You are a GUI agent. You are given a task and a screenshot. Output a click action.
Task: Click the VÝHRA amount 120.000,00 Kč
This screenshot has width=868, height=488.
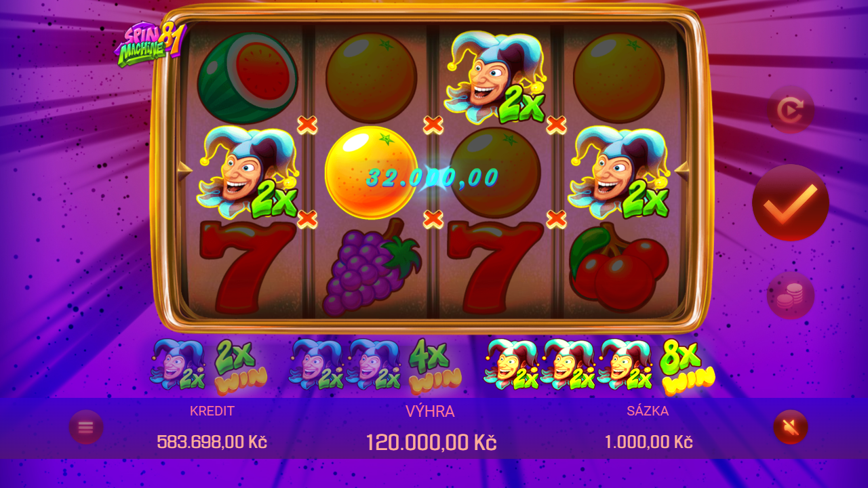431,443
